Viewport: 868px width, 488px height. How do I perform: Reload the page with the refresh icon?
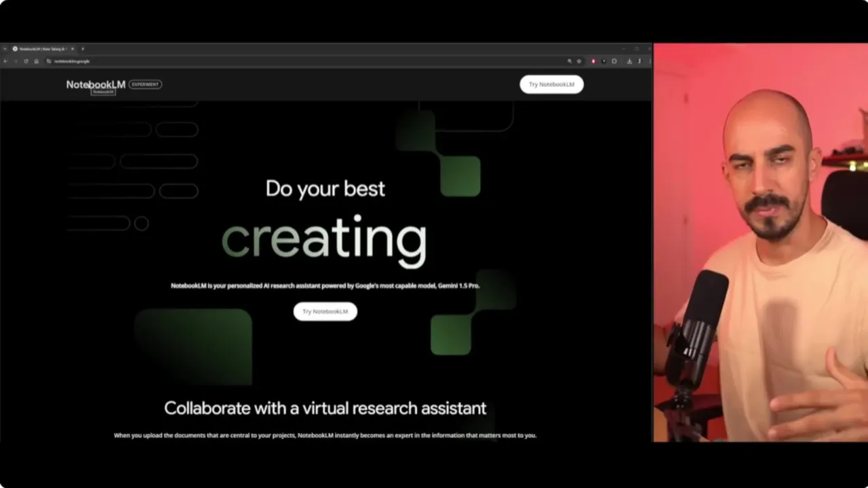click(x=26, y=61)
